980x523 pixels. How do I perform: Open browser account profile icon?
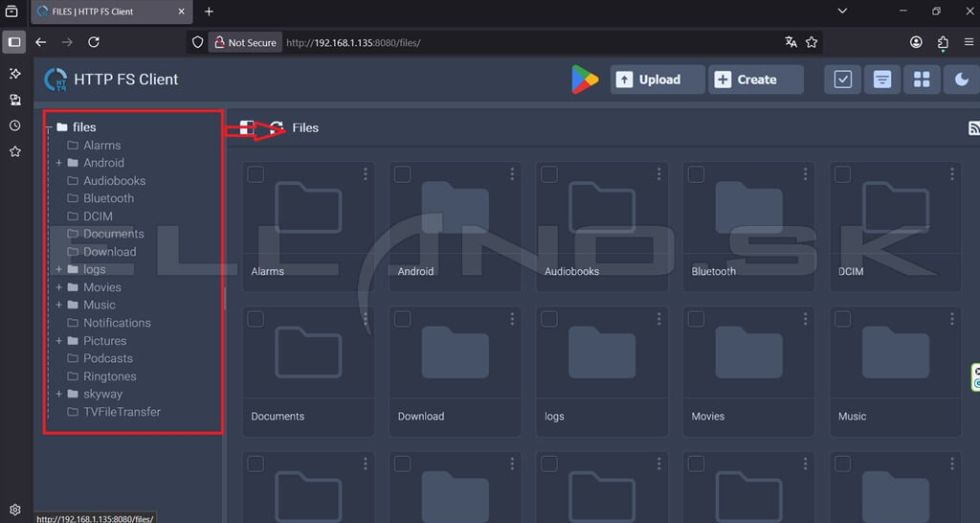916,42
